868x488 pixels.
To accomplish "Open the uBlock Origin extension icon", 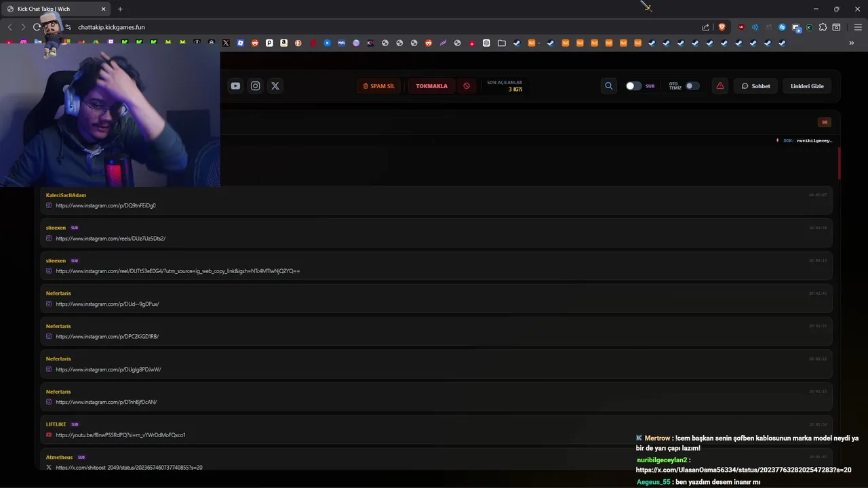I will click(x=741, y=27).
